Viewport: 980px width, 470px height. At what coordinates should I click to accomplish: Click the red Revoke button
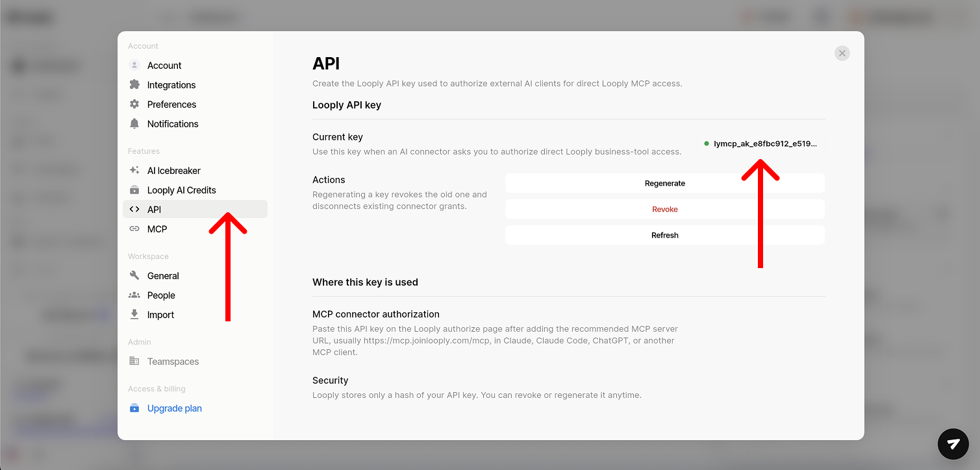click(665, 209)
